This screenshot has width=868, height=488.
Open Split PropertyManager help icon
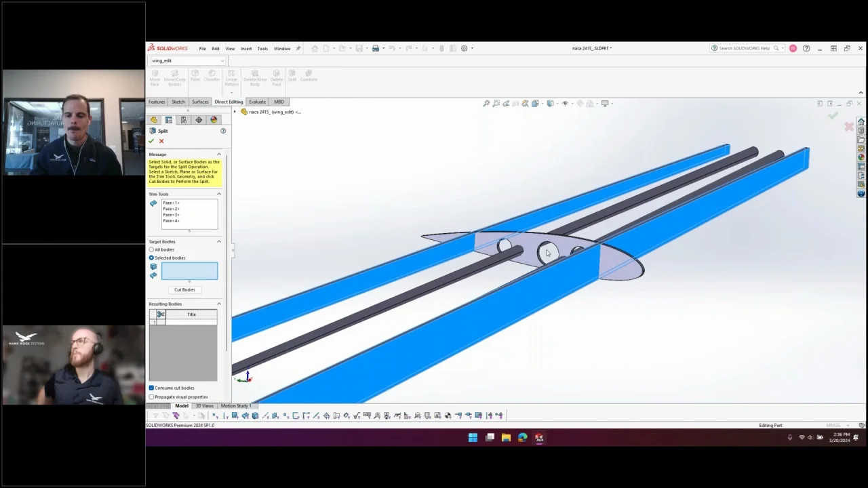pos(223,131)
